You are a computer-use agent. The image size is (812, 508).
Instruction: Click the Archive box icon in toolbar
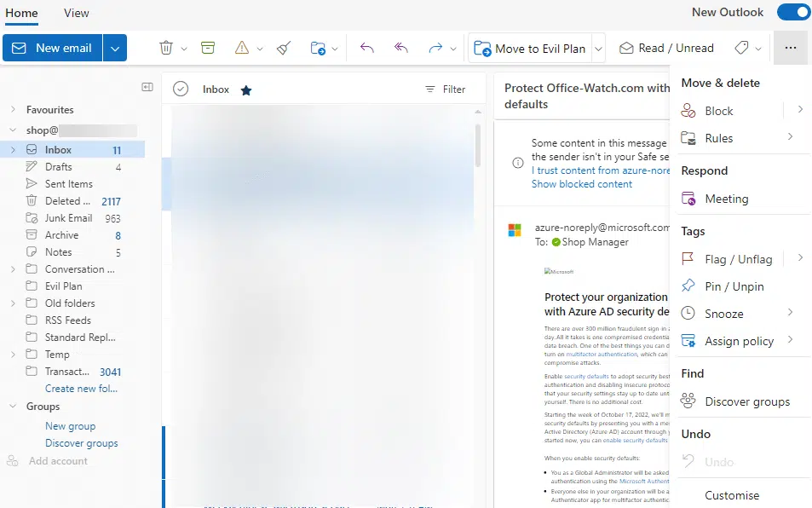pyautogui.click(x=208, y=49)
